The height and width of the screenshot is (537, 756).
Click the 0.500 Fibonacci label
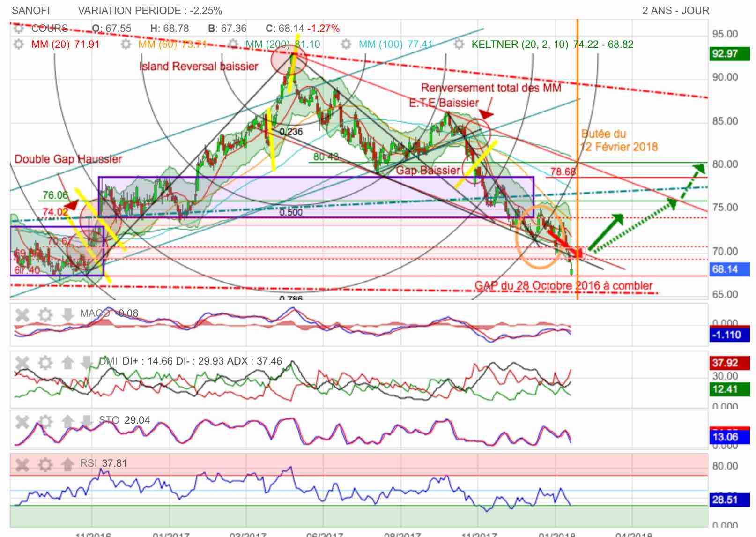coord(291,213)
